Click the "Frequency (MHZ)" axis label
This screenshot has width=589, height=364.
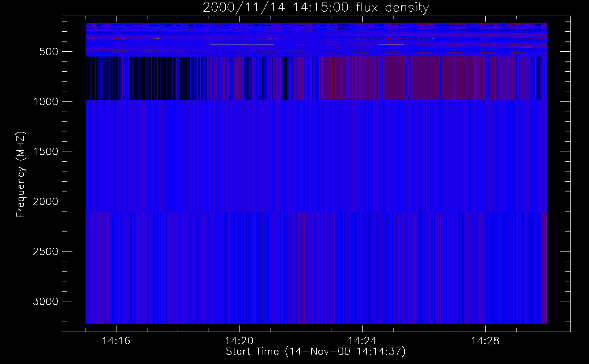point(21,175)
